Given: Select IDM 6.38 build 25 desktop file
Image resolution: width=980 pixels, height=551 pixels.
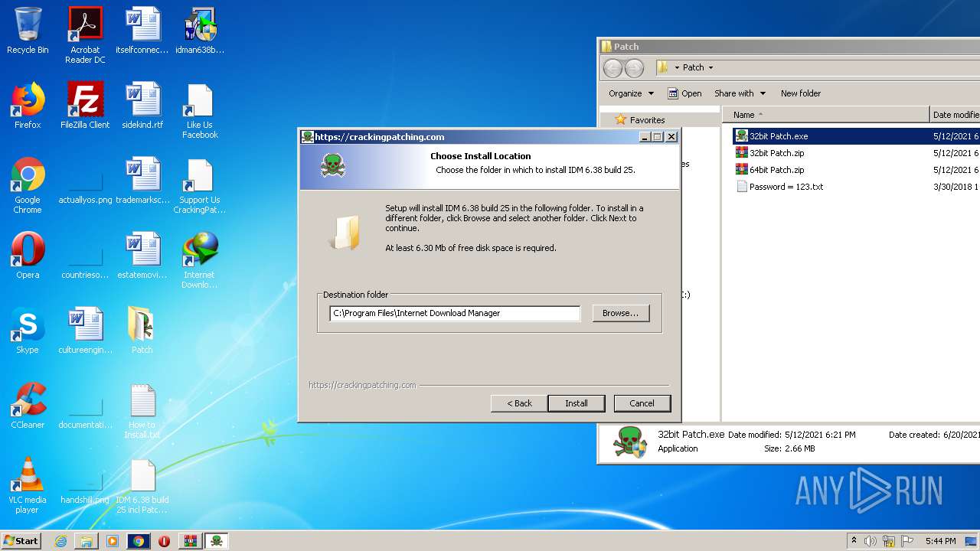Looking at the screenshot, I should [142, 485].
